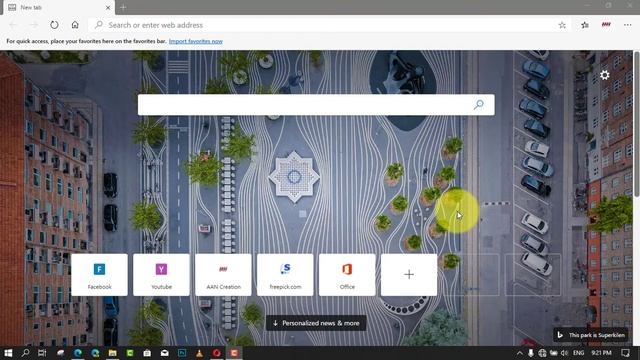Open the Youtube quick link tile
The height and width of the screenshot is (360, 640).
pos(161,275)
